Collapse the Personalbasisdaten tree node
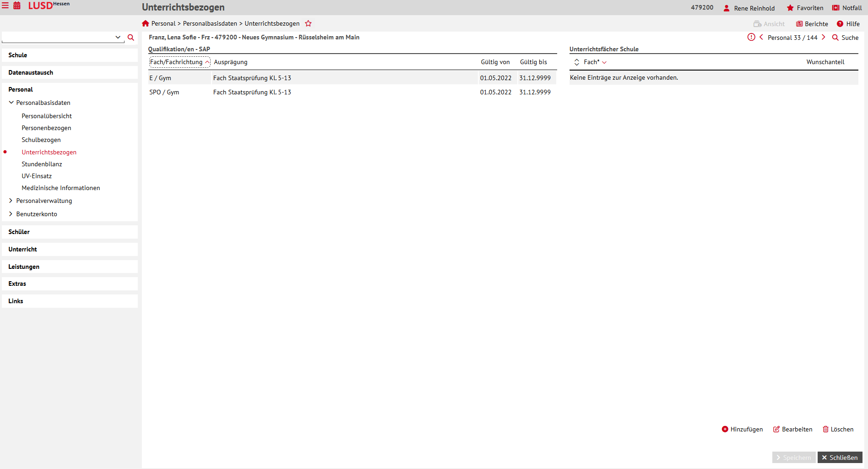Screen dimensions: 868x469 click(x=11, y=103)
